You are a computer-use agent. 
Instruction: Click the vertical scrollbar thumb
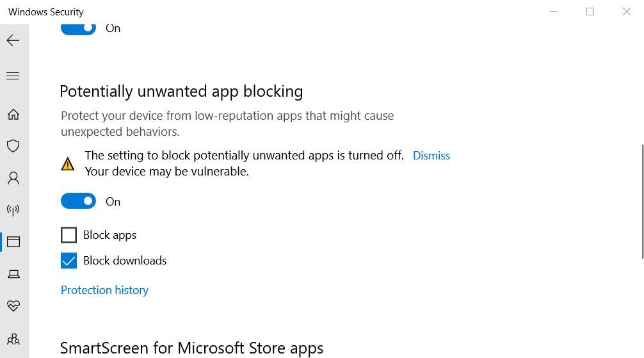click(642, 202)
